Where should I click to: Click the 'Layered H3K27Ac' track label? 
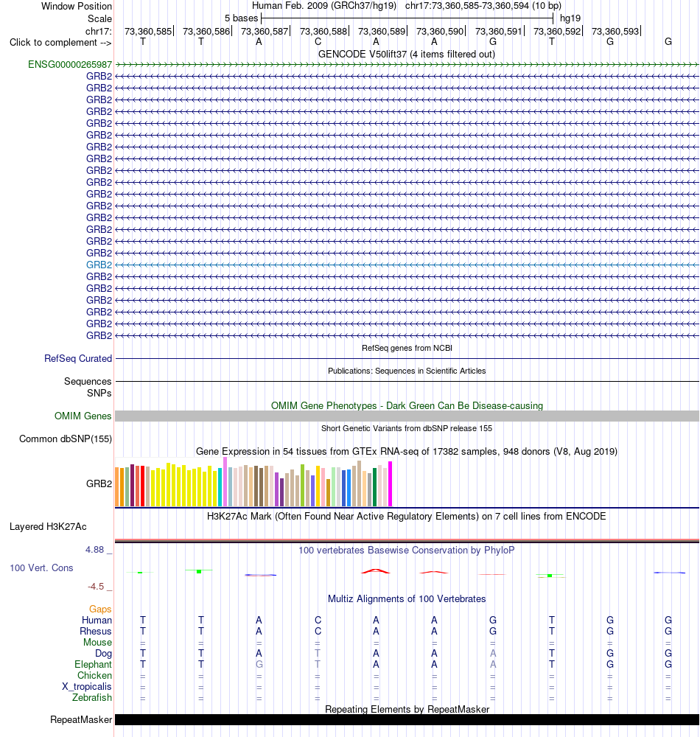[48, 527]
